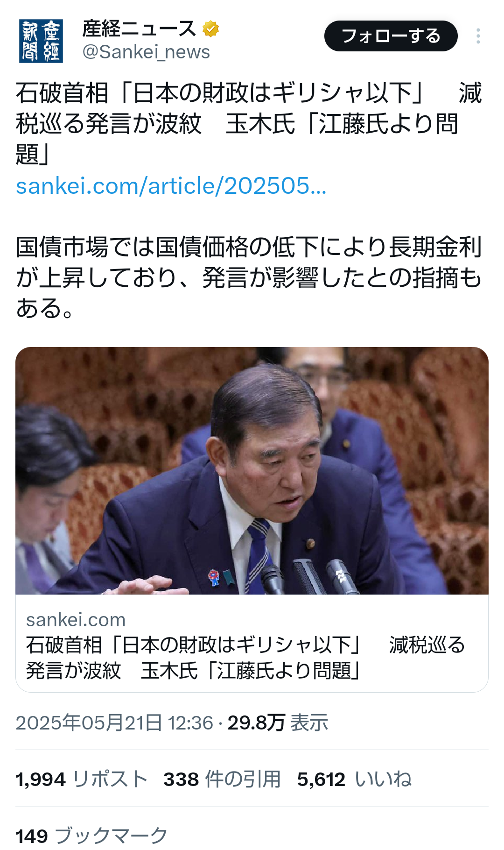504x850 pixels.
Task: Show the 338 件の引用 quotes list
Action: point(222,779)
